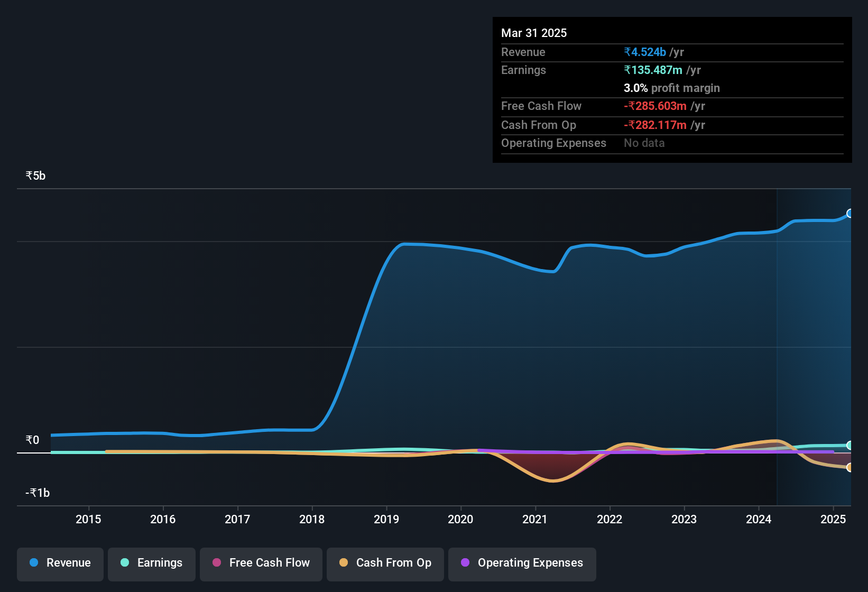Click the teal Earnings legend color dot

(125, 563)
